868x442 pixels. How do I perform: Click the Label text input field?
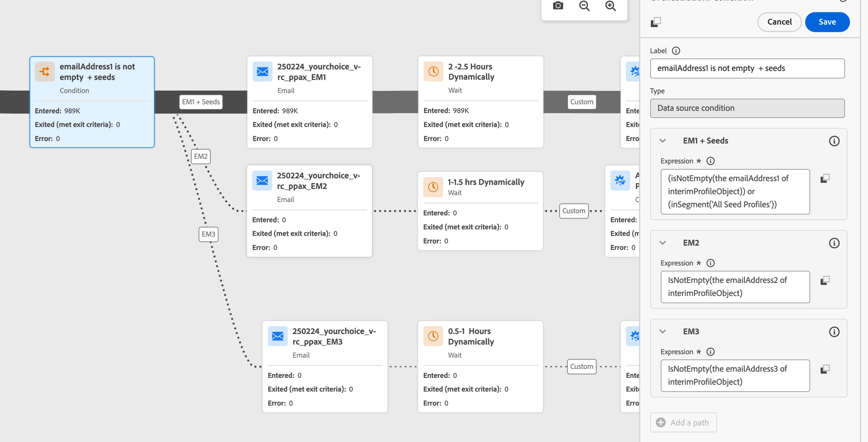(747, 68)
